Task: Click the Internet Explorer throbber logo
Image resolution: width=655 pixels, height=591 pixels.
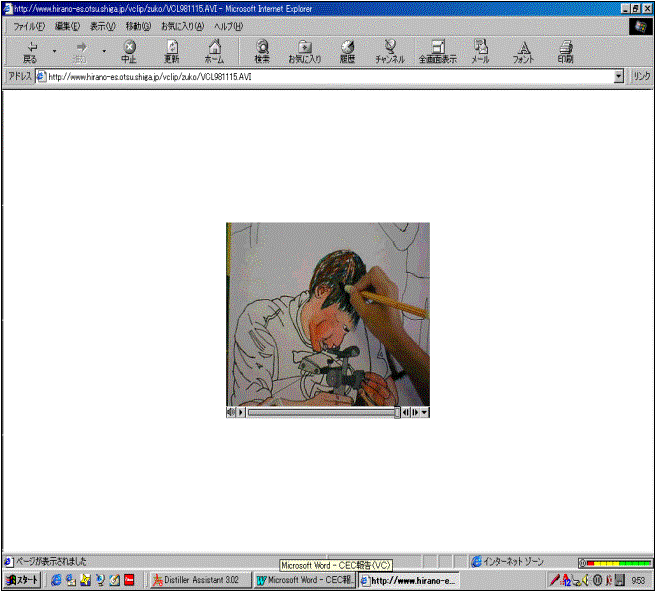Action: (641, 26)
